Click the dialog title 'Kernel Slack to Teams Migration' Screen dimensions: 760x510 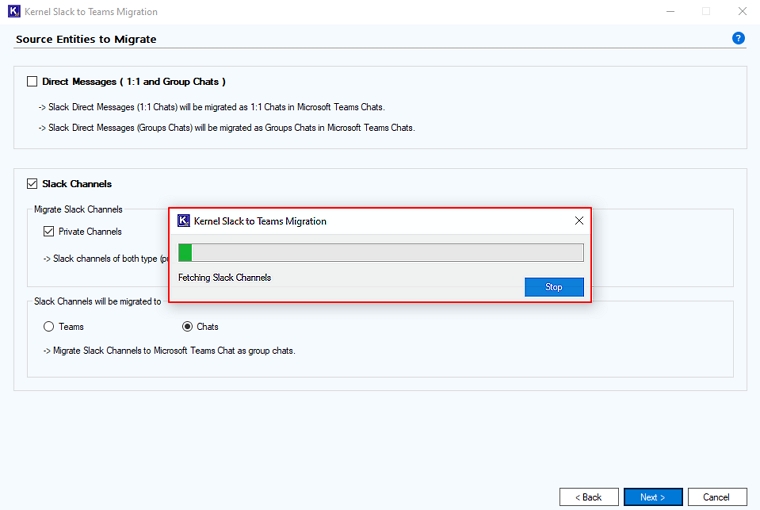click(260, 221)
